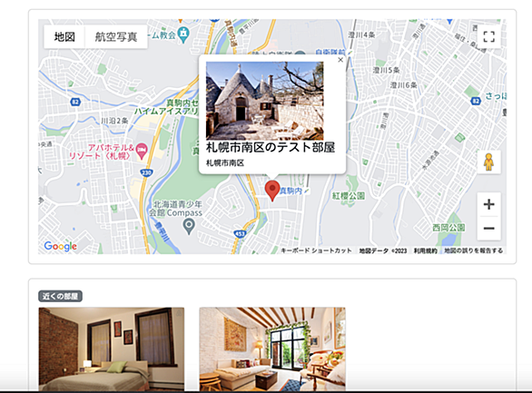Screen dimensions: 532x393
Task: Select the Street View pegman icon
Action: point(488,162)
